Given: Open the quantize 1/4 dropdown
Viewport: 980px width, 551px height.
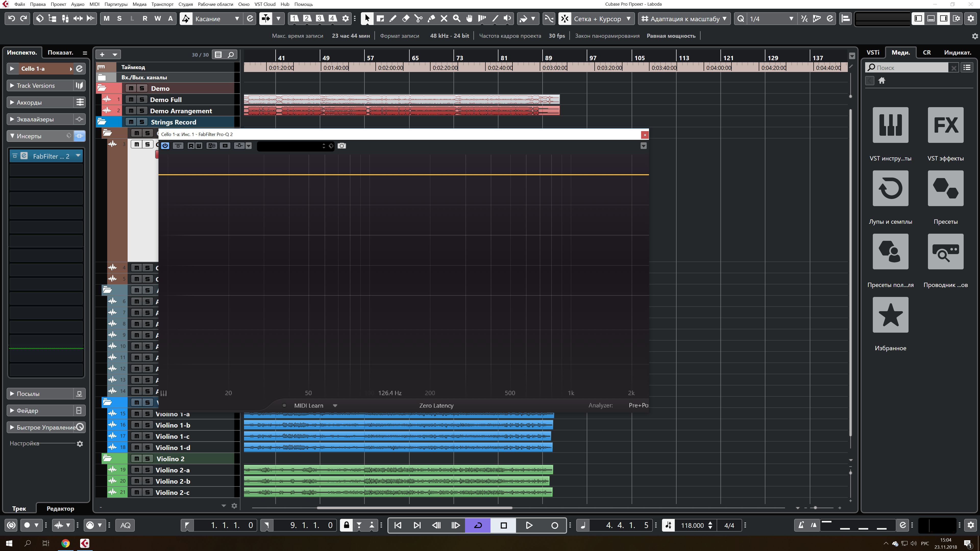Looking at the screenshot, I should coord(791,19).
